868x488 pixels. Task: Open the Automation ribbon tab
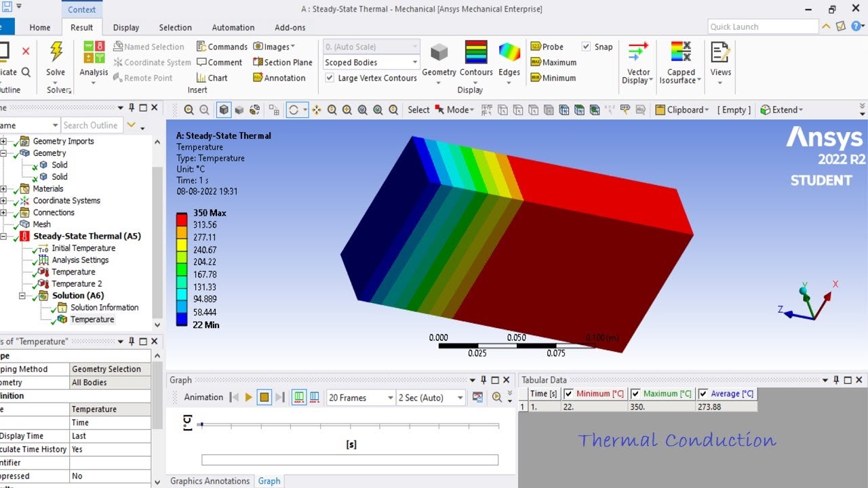coord(233,28)
